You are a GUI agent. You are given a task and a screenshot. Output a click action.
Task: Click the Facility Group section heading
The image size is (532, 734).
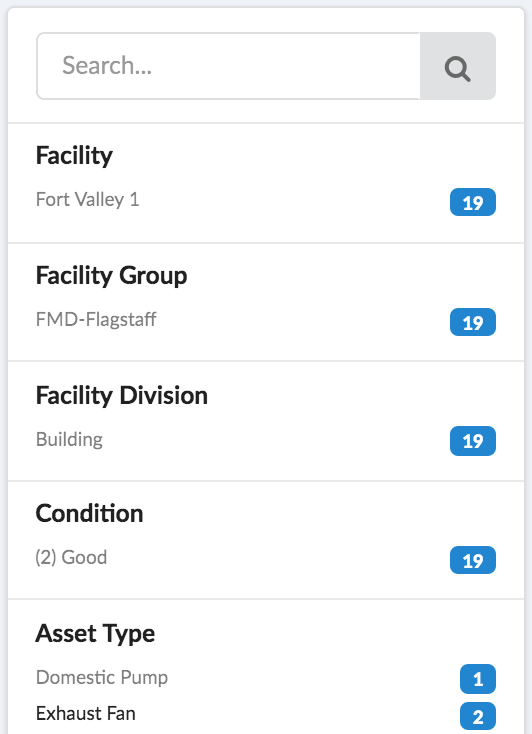pos(111,275)
